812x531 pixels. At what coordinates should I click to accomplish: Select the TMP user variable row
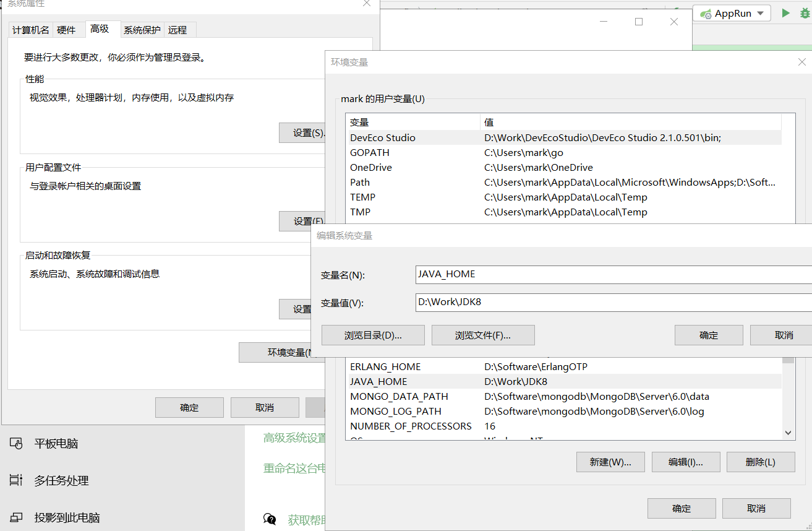coord(564,212)
